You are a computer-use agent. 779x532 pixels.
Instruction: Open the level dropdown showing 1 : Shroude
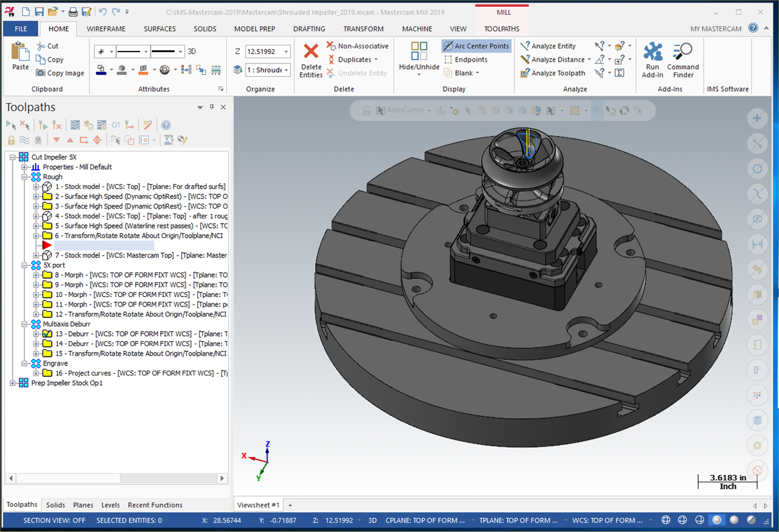click(x=286, y=70)
